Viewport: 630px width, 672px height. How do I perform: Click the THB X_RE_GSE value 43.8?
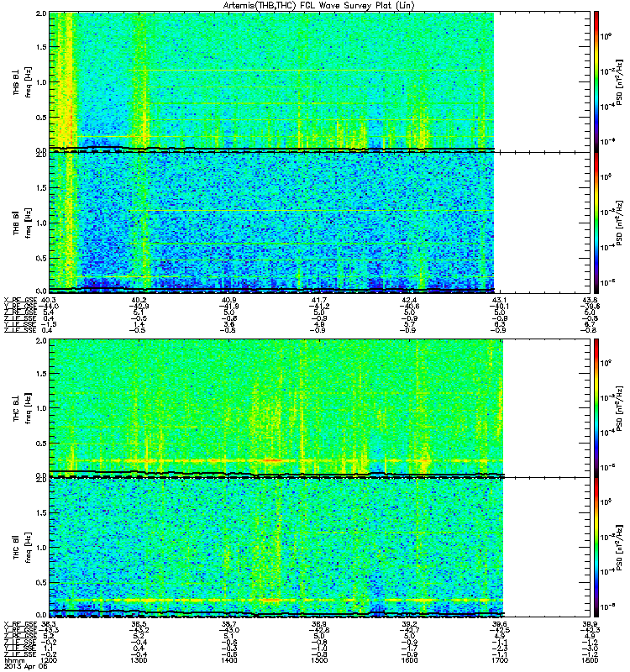point(590,300)
